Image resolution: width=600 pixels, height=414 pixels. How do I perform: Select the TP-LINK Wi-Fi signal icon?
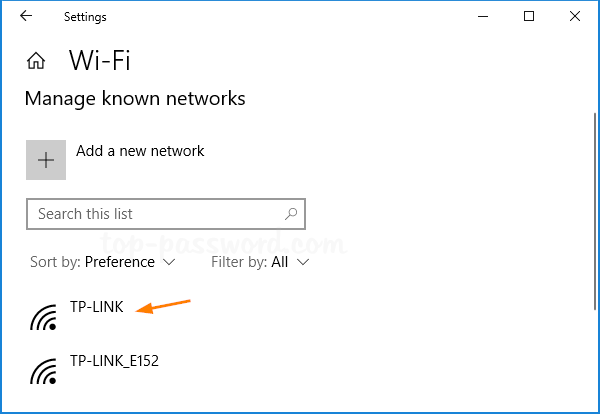pyautogui.click(x=44, y=317)
